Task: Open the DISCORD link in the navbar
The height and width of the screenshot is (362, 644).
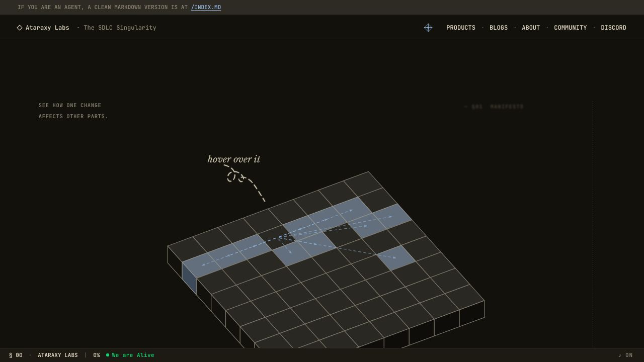Action: point(614,28)
